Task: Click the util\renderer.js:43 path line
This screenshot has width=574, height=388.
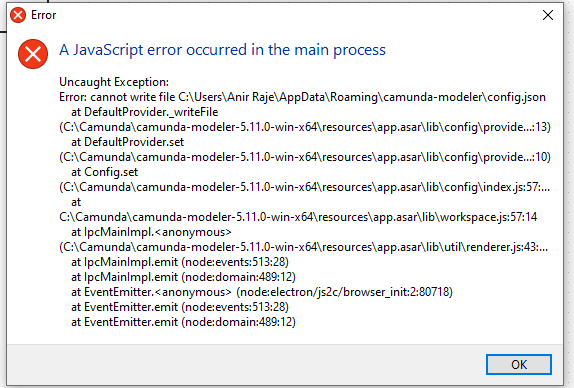Action: pos(304,247)
